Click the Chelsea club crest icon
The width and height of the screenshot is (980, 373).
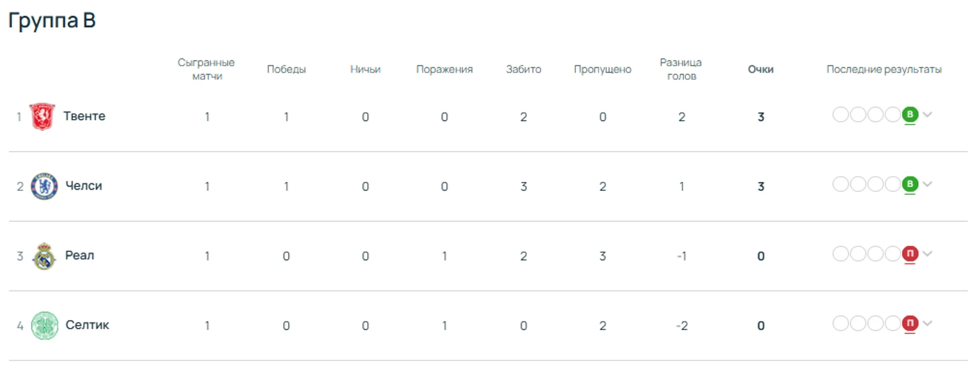point(44,186)
